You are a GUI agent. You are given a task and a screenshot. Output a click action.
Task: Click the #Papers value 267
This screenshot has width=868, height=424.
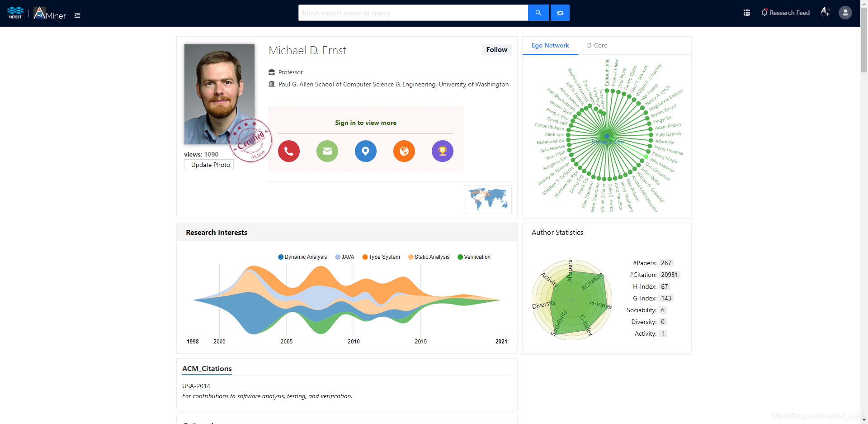coord(666,263)
